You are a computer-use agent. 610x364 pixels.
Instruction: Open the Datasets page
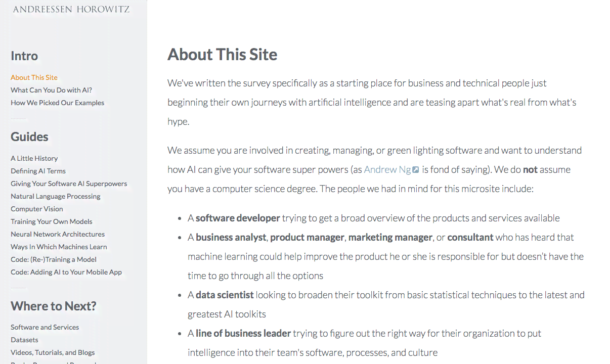(24, 340)
